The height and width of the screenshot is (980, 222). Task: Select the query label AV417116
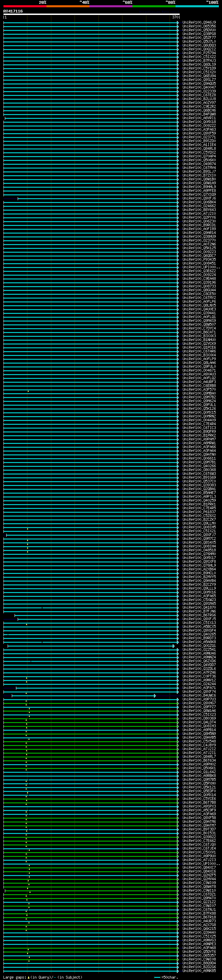(13, 11)
